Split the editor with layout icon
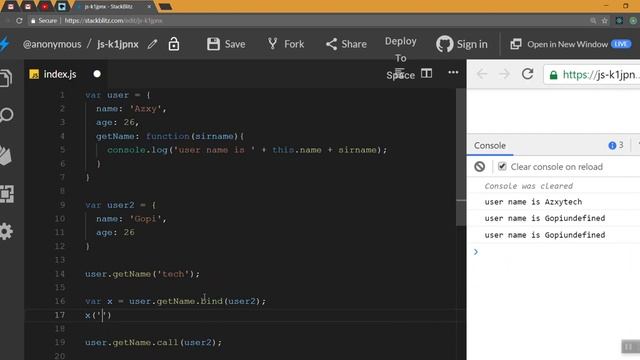The width and height of the screenshot is (640, 360). tap(427, 73)
